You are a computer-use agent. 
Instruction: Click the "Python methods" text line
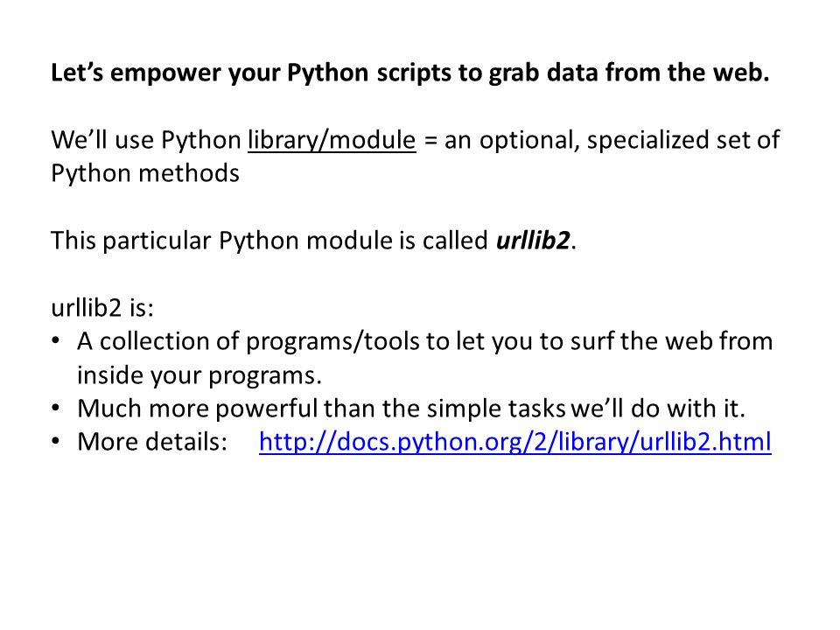145,174
